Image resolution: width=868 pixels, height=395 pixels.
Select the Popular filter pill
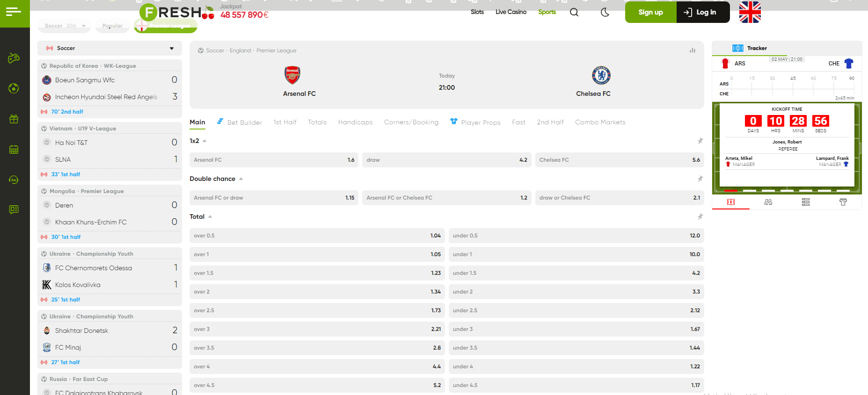point(112,26)
